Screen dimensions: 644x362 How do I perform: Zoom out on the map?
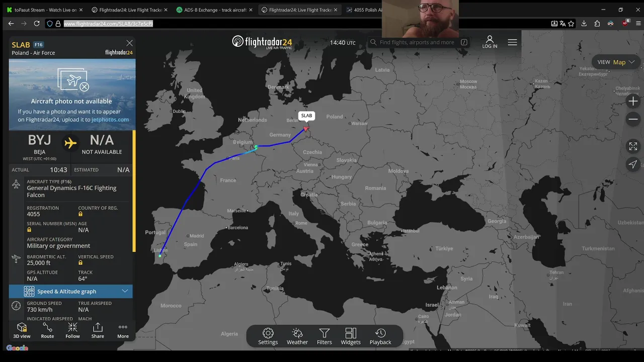633,119
